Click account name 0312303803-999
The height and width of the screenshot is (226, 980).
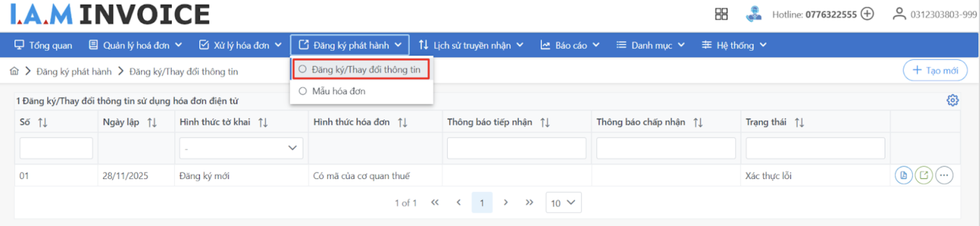pyautogui.click(x=944, y=14)
